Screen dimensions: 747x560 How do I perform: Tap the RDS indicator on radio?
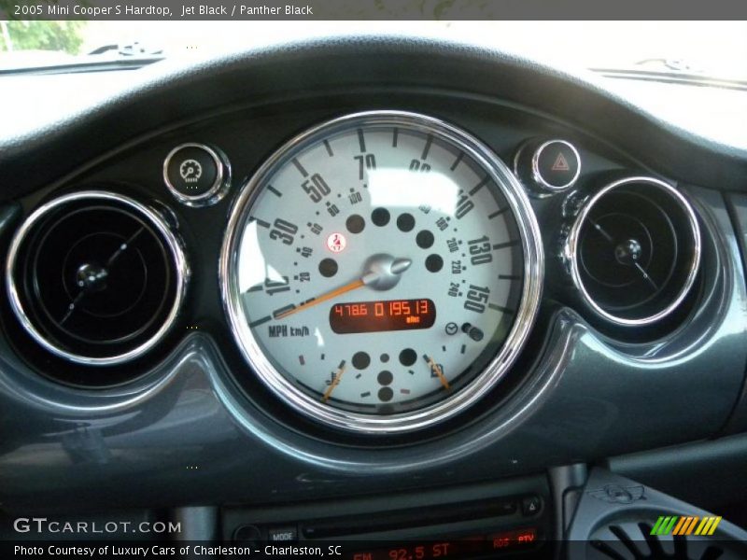point(501,541)
